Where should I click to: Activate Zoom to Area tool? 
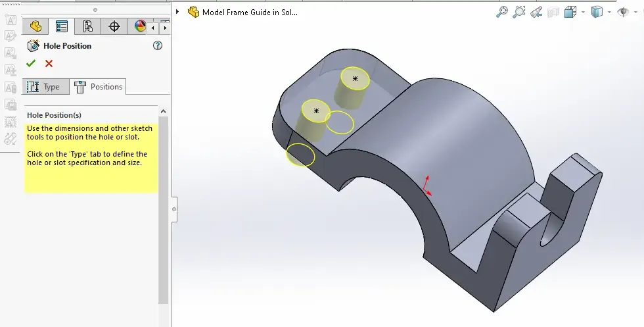click(519, 12)
